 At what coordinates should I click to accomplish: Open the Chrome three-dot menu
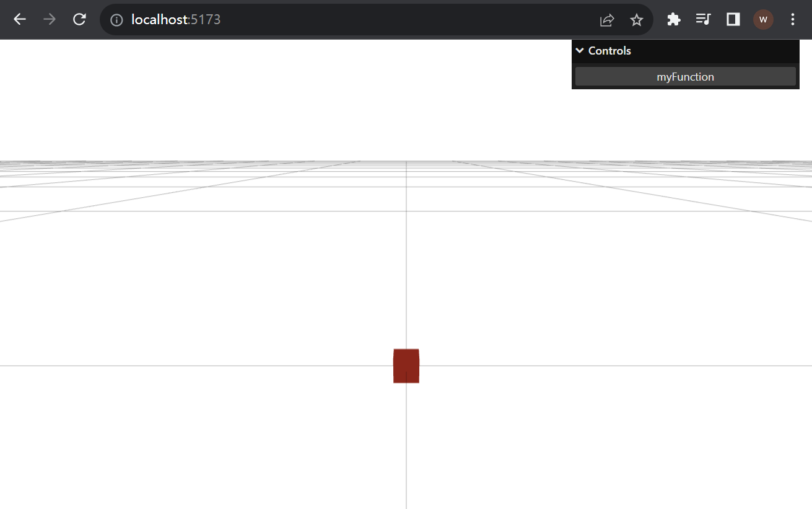coord(793,19)
